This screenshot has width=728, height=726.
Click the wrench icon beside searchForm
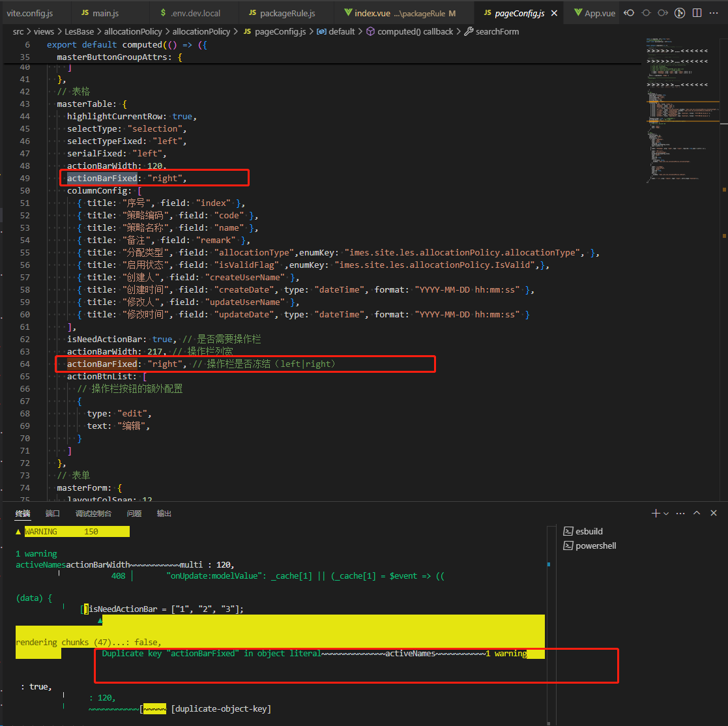click(x=469, y=31)
